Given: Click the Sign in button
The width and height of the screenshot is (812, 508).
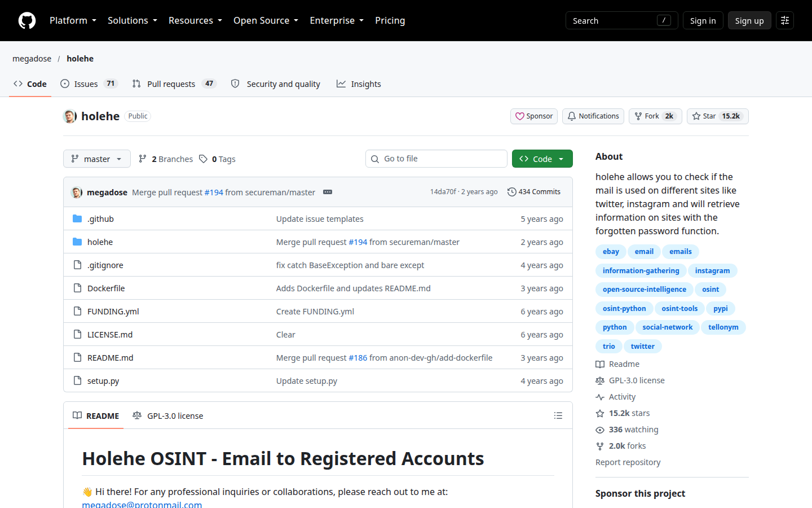Looking at the screenshot, I should click(703, 20).
